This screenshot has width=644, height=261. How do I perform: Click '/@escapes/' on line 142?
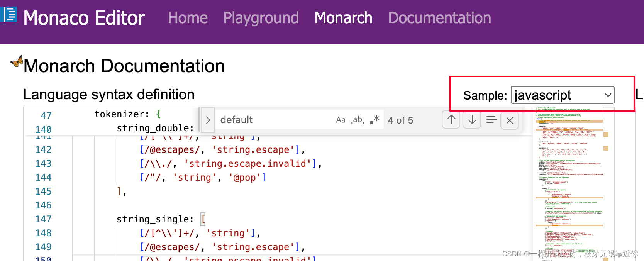click(172, 150)
